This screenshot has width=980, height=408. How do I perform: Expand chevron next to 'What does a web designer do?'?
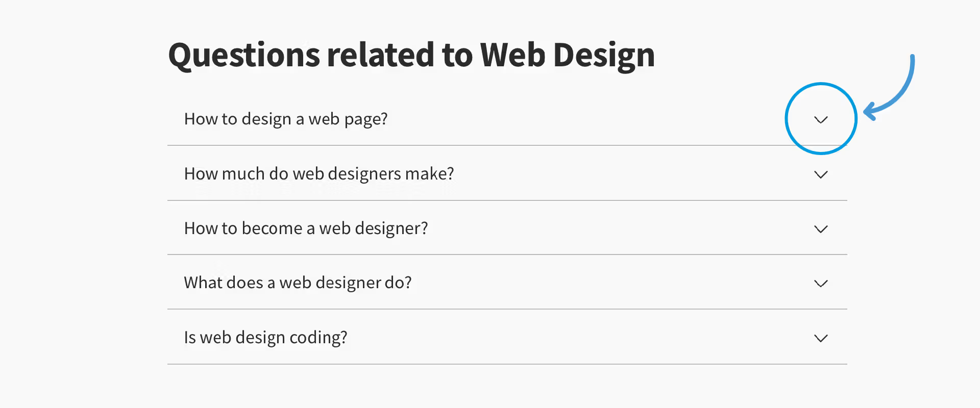tap(821, 284)
